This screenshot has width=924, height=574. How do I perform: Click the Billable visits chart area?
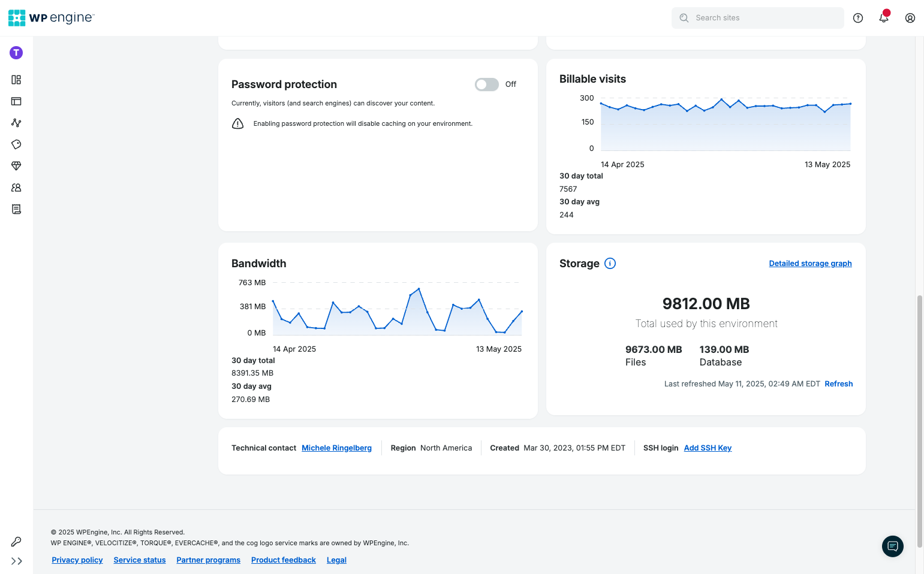(726, 125)
